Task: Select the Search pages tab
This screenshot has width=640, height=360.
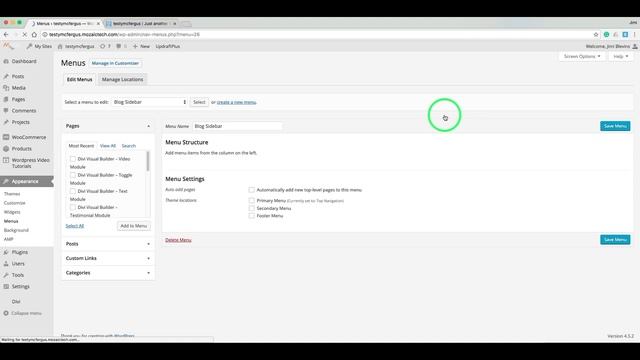Action: [x=129, y=146]
